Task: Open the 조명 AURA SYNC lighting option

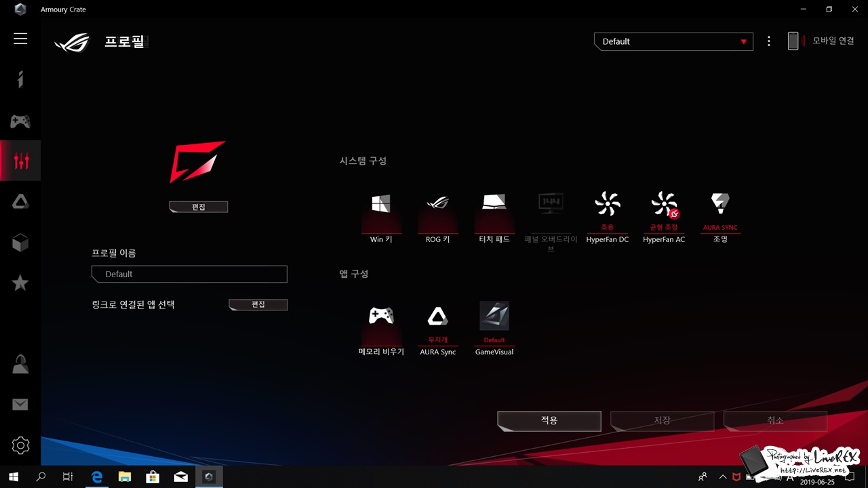Action: tap(720, 218)
